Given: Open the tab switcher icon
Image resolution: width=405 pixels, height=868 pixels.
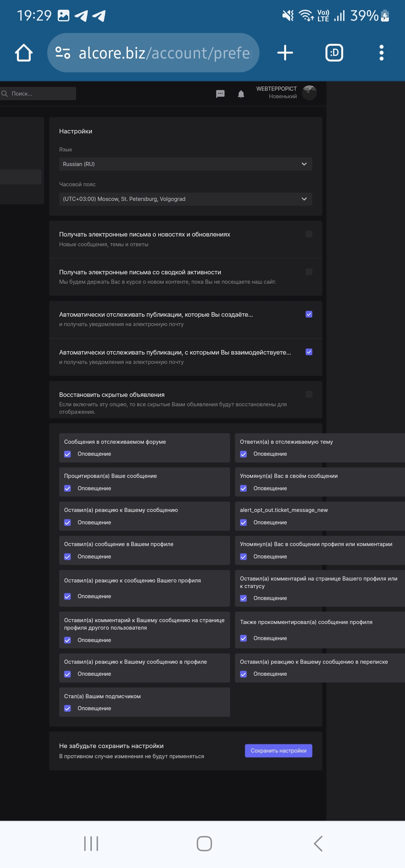Looking at the screenshot, I should 334,53.
